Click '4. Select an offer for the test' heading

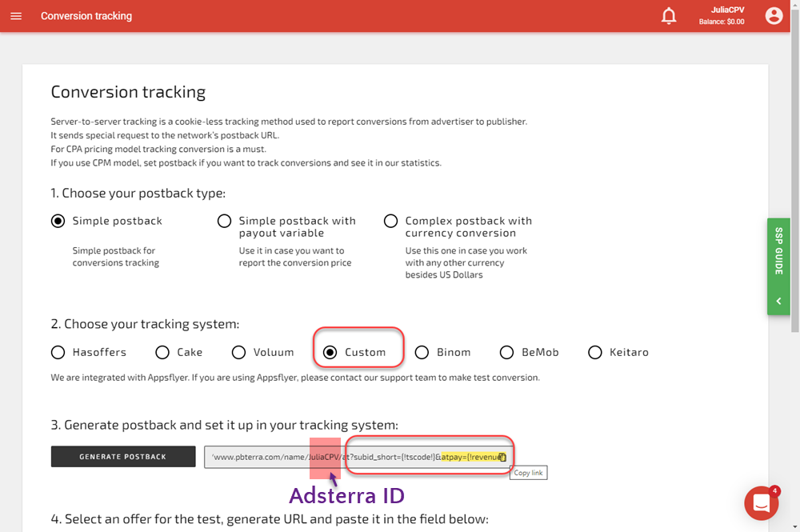270,519
